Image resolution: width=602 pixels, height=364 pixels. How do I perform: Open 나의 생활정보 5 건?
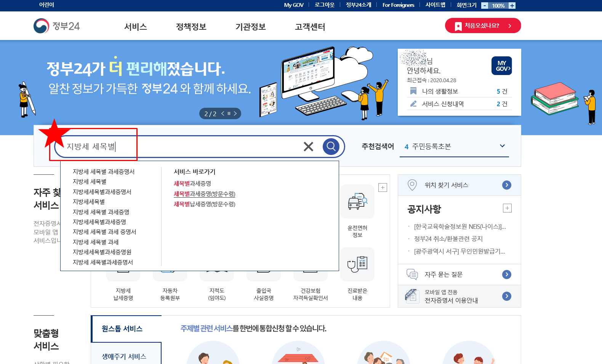point(460,91)
